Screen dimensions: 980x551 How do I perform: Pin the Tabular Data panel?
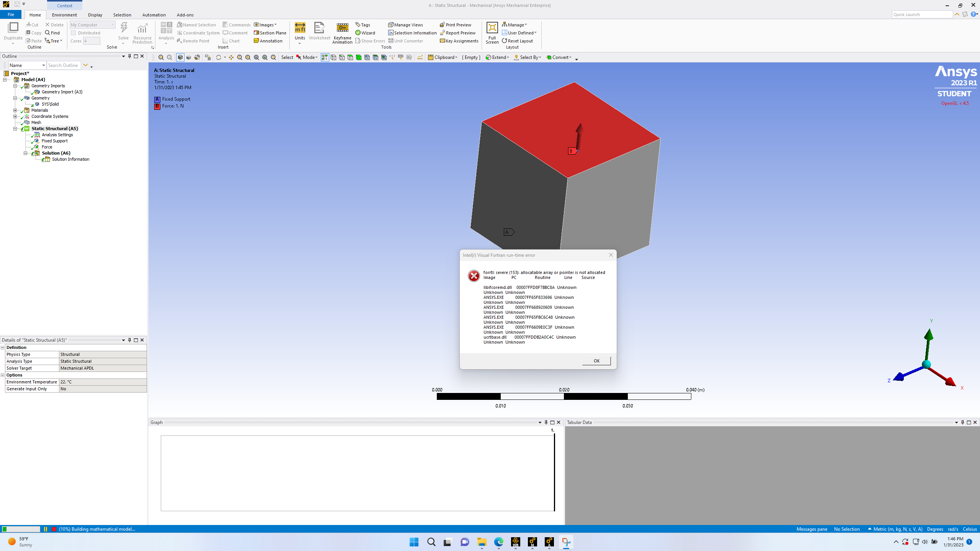[x=962, y=422]
